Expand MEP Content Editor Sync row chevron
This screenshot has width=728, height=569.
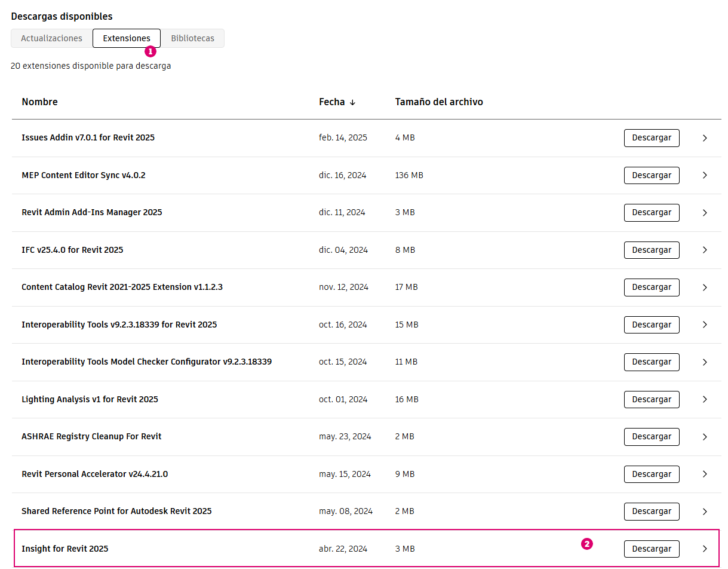click(x=705, y=175)
